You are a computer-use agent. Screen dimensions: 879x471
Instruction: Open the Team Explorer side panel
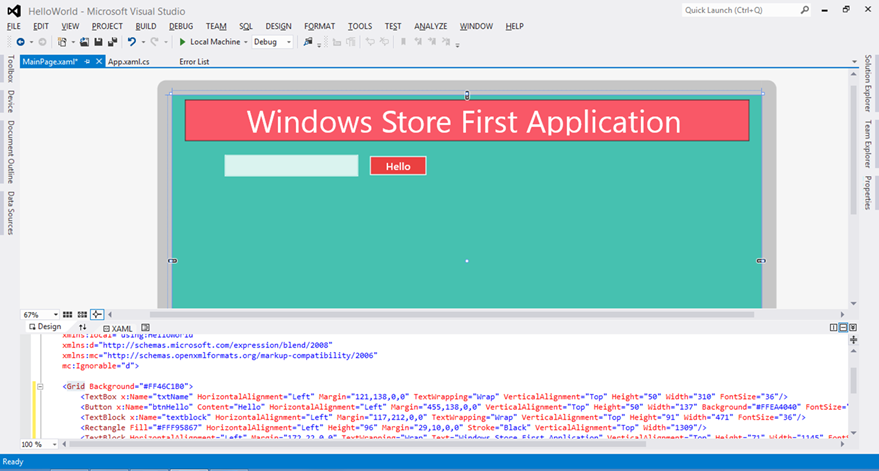coord(867,144)
